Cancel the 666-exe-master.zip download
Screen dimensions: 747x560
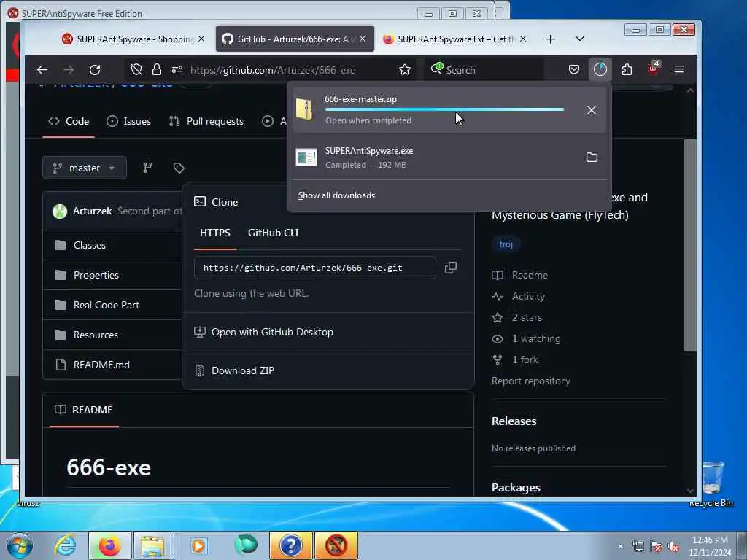pyautogui.click(x=591, y=110)
